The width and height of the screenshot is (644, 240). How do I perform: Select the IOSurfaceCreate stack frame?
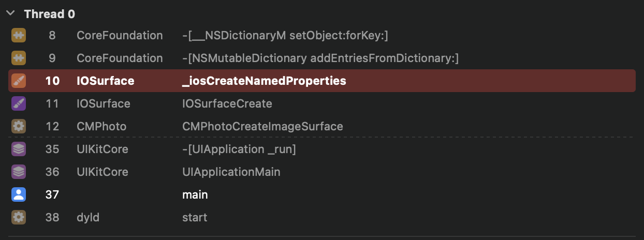click(322, 104)
